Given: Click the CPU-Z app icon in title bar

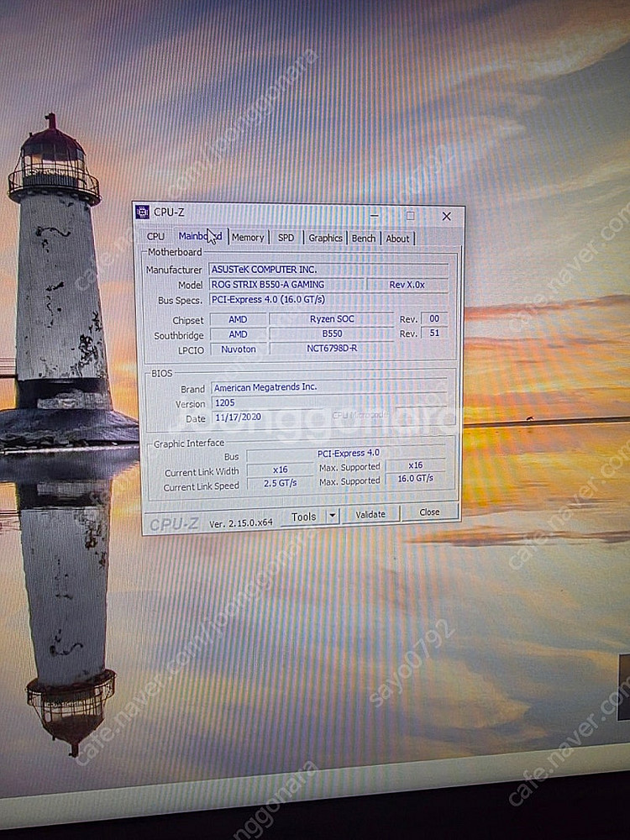Looking at the screenshot, I should (x=143, y=212).
